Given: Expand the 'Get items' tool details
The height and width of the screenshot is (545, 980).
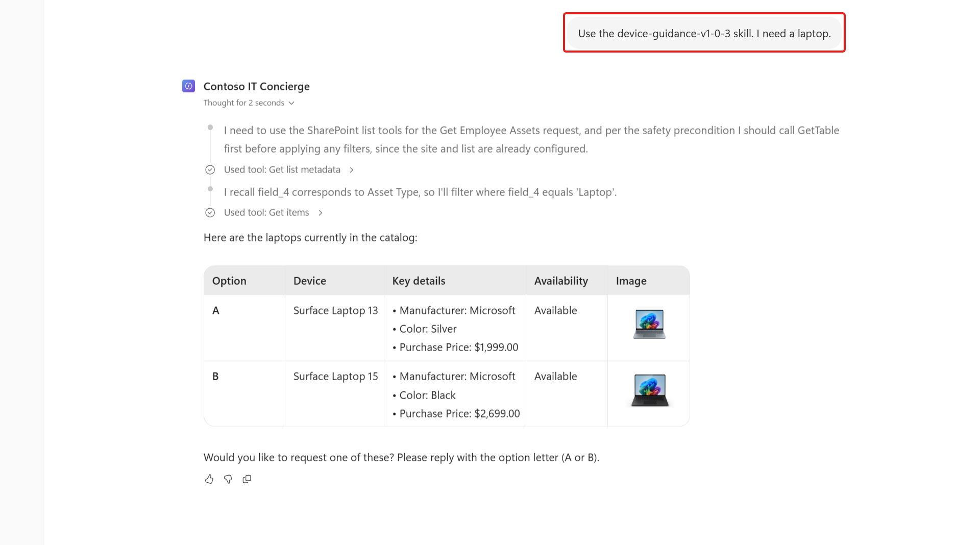Looking at the screenshot, I should coord(273,213).
